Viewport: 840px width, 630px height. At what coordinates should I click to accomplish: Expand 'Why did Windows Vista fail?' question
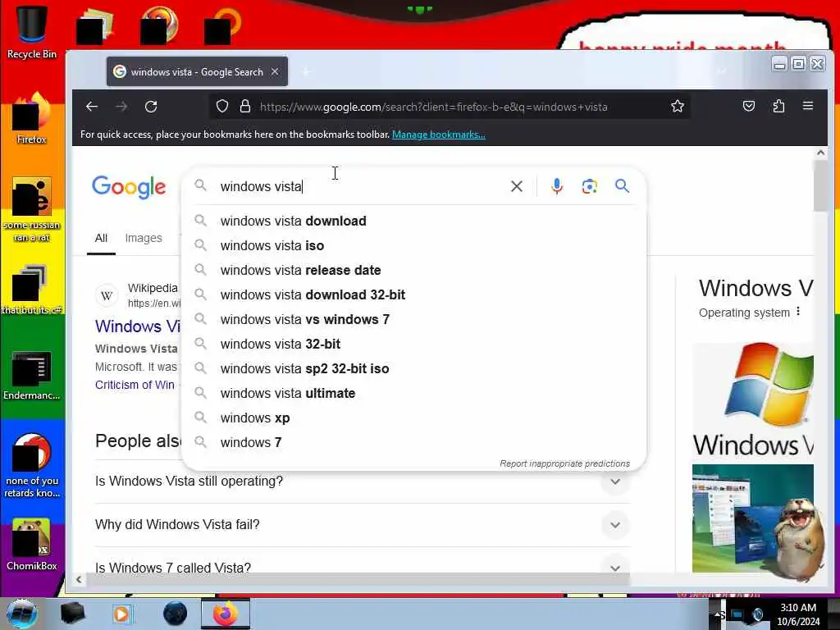click(615, 525)
